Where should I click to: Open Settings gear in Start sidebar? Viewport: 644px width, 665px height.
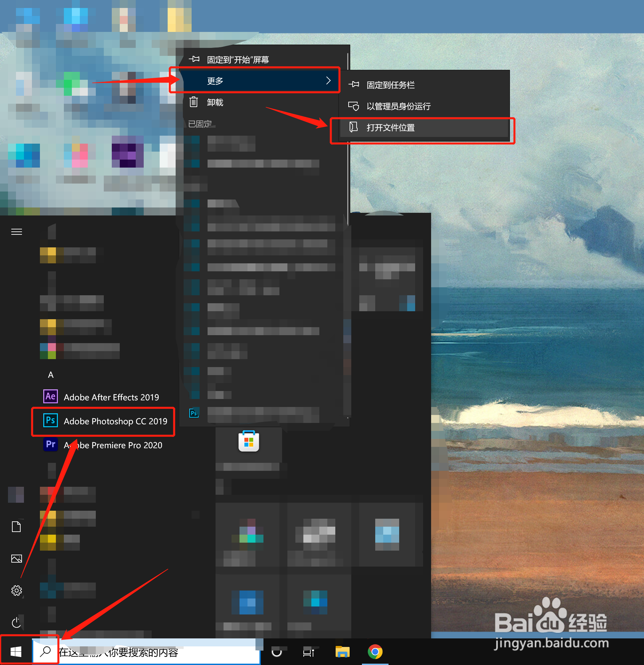16,591
